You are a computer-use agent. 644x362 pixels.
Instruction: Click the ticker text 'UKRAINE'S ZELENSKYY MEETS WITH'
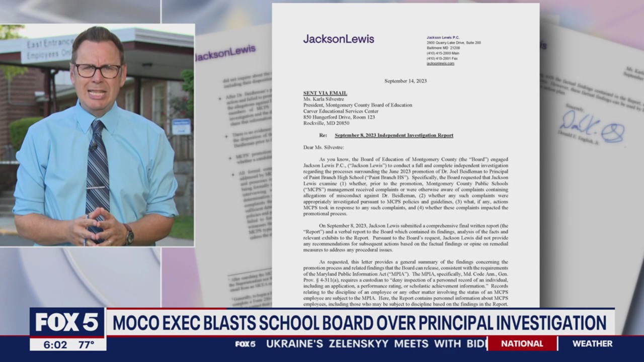click(x=363, y=344)
